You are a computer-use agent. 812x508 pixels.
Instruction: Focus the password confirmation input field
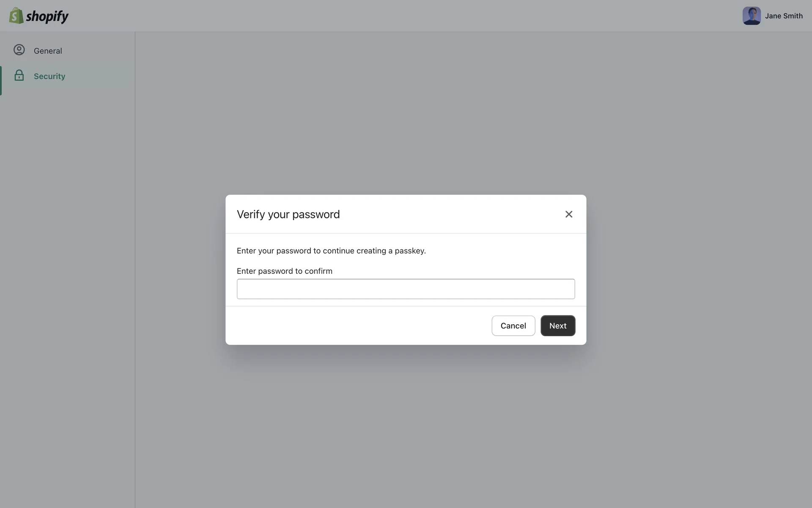point(406,289)
